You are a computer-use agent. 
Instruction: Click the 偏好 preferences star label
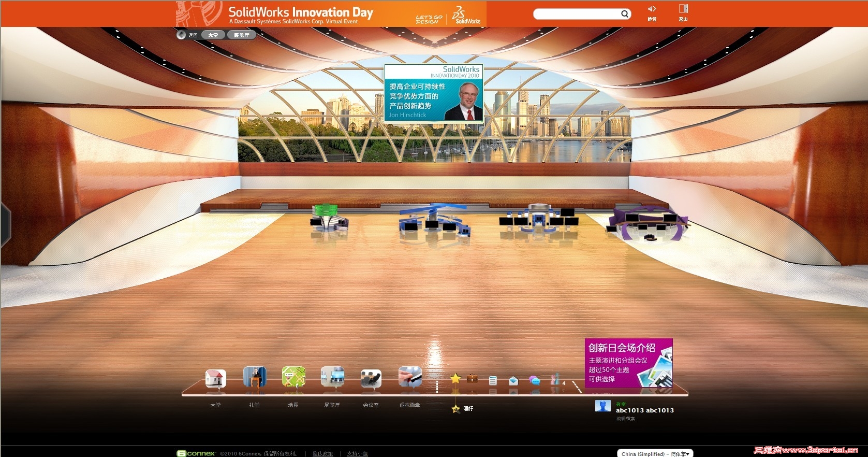point(462,409)
